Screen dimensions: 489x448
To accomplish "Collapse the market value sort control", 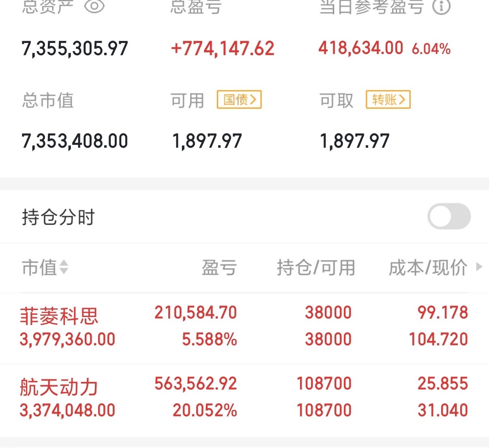I will [x=64, y=268].
